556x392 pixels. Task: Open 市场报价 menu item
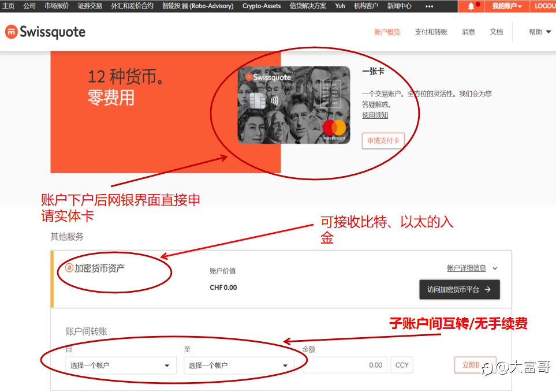click(57, 6)
